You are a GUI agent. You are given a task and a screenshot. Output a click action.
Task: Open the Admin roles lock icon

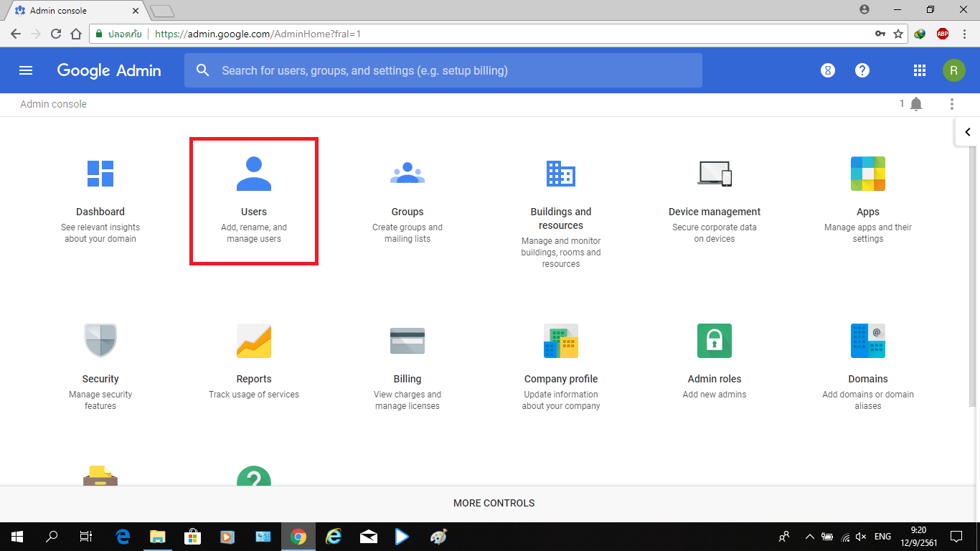click(715, 341)
